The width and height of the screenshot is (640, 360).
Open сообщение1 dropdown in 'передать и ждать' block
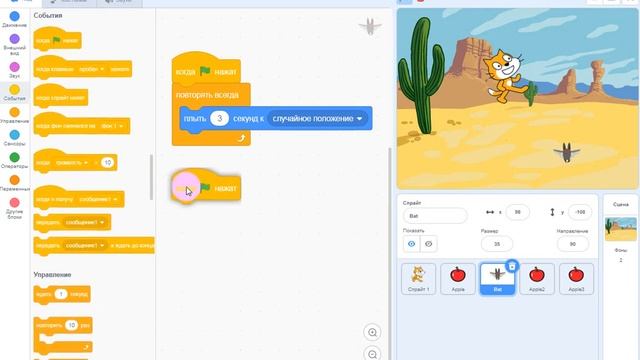pyautogui.click(x=84, y=245)
